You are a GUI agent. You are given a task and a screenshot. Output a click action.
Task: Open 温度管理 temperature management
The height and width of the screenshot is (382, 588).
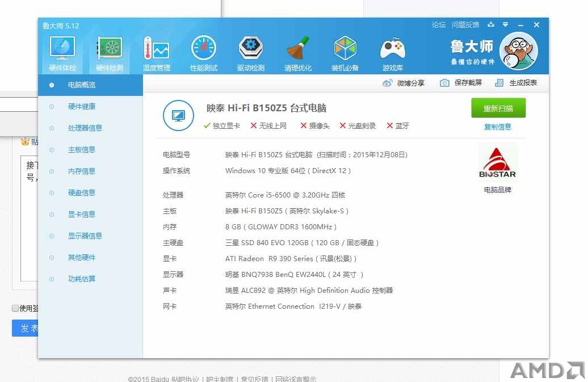157,53
